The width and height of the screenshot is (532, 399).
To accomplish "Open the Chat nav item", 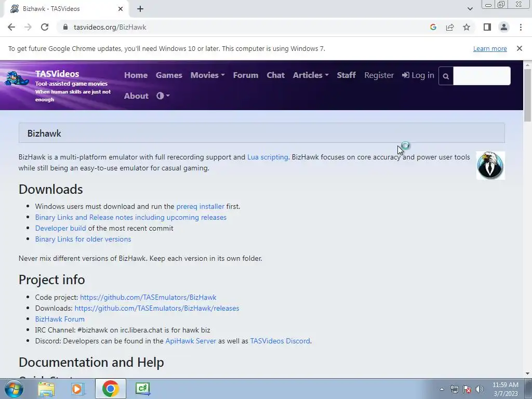I will click(x=275, y=75).
